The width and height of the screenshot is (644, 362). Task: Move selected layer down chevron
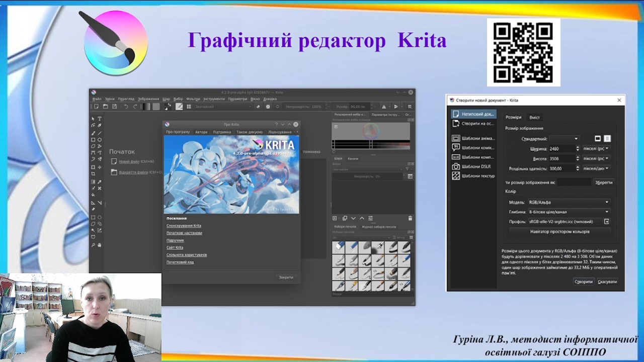point(353,218)
